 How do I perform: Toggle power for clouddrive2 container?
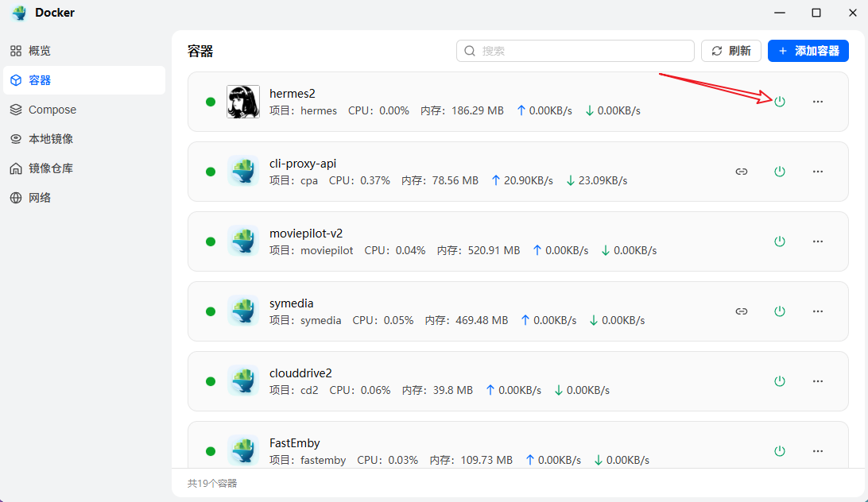click(780, 381)
